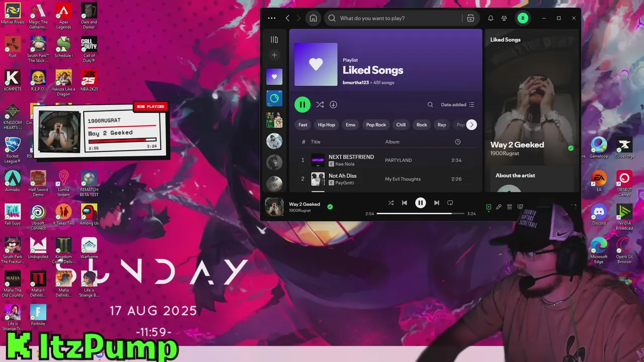
Task: Sort by the Title column header
Action: tap(315, 142)
